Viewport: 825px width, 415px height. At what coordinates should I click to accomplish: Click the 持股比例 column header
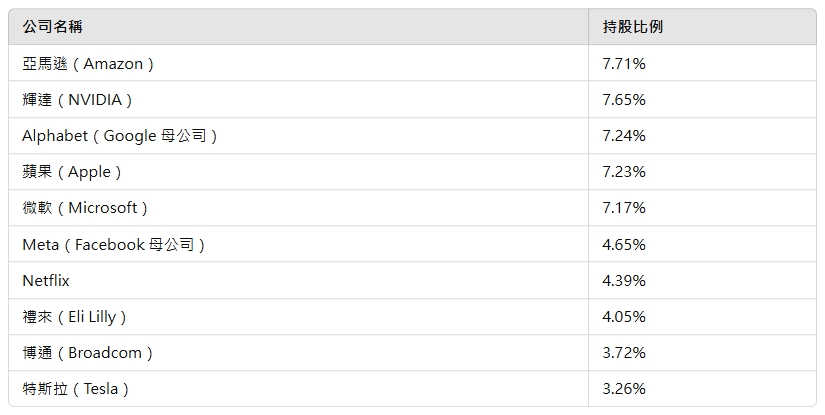(632, 27)
